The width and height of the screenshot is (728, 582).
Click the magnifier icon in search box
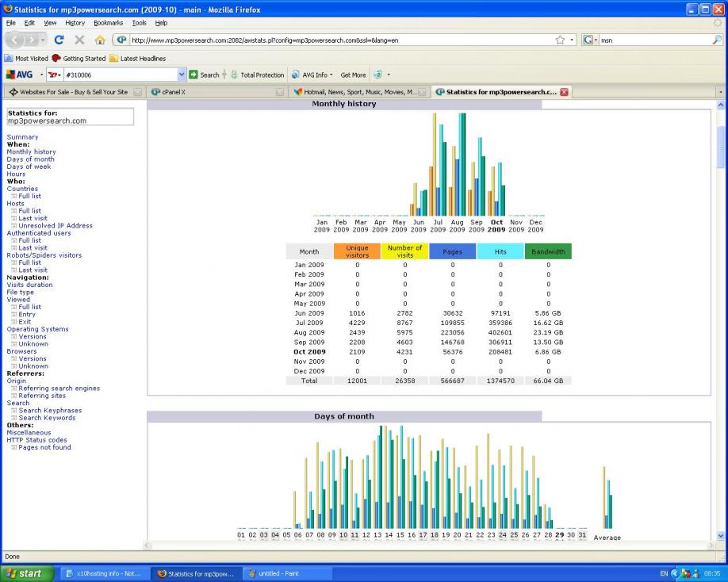pyautogui.click(x=718, y=40)
